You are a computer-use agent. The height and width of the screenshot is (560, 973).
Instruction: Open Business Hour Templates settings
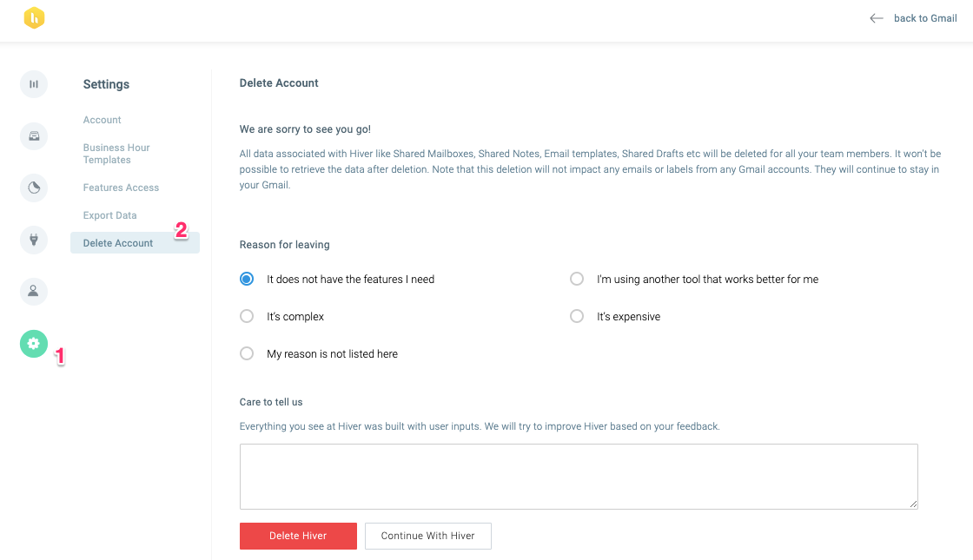pyautogui.click(x=116, y=154)
